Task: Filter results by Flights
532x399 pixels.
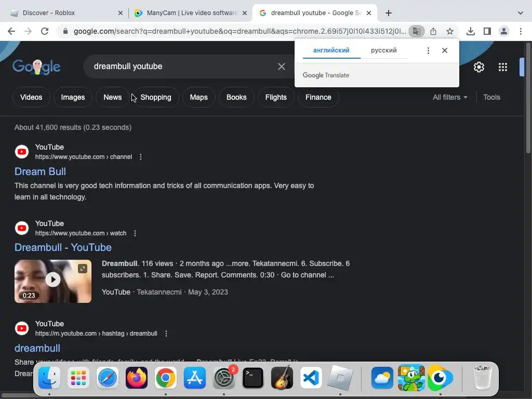Action: tap(276, 97)
